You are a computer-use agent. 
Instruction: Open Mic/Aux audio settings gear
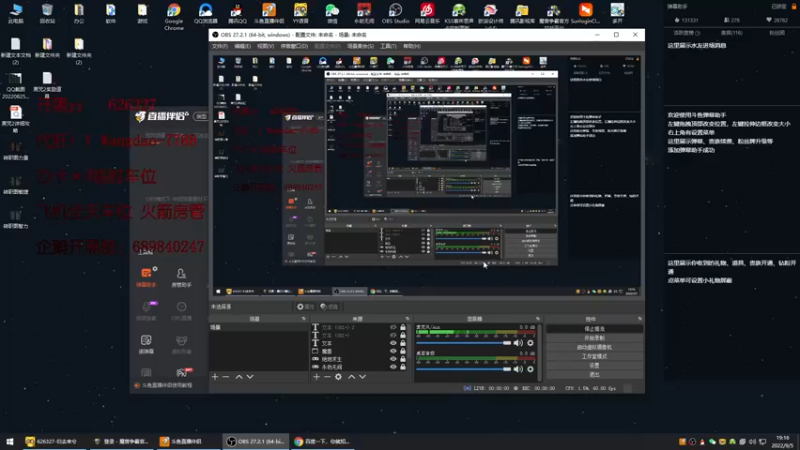tap(531, 343)
